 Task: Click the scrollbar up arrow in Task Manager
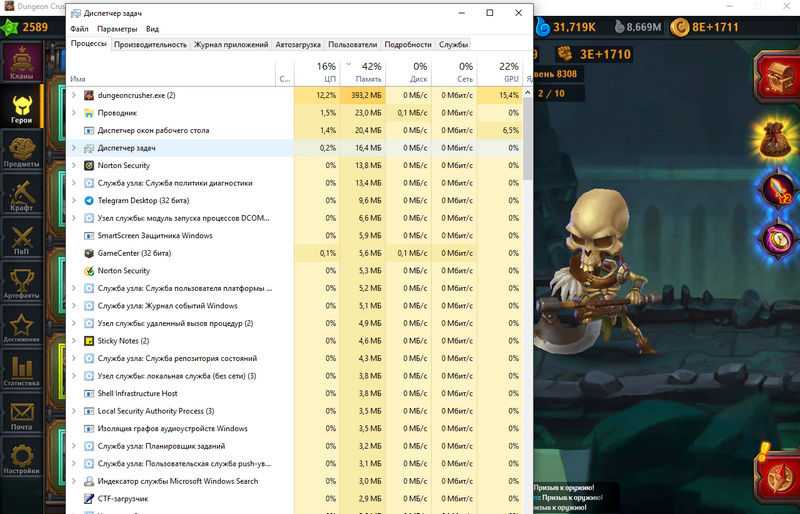(528, 92)
